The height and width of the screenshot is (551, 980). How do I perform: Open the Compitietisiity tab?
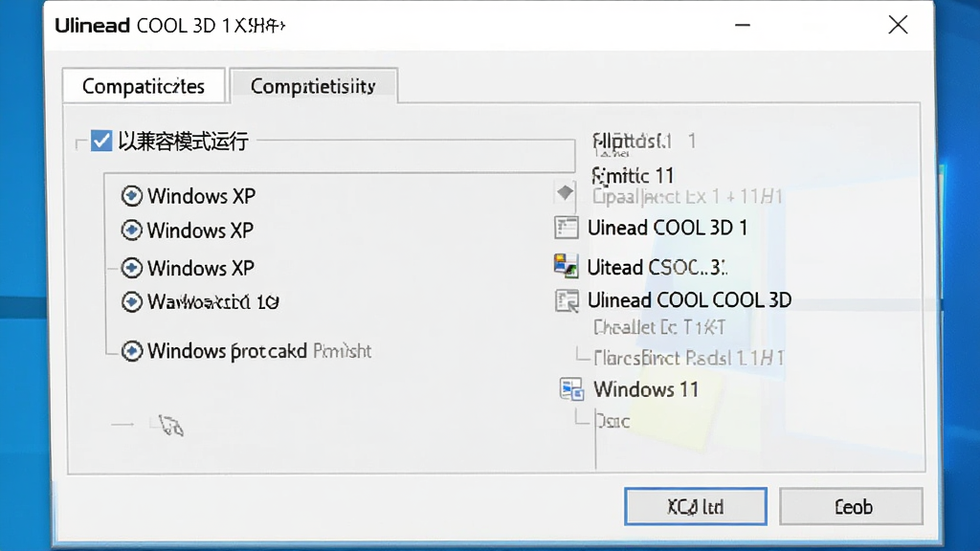coord(313,85)
